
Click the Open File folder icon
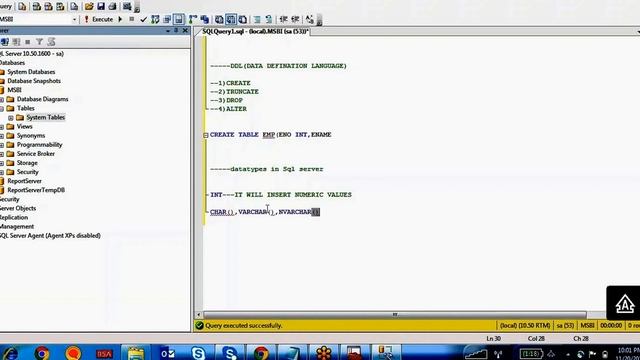point(89,7)
